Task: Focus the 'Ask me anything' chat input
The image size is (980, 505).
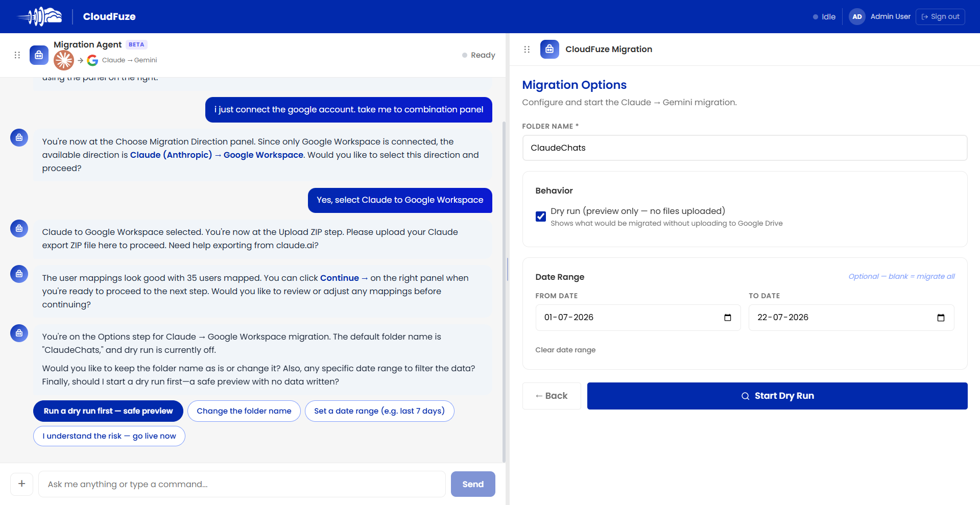Action: coord(242,484)
